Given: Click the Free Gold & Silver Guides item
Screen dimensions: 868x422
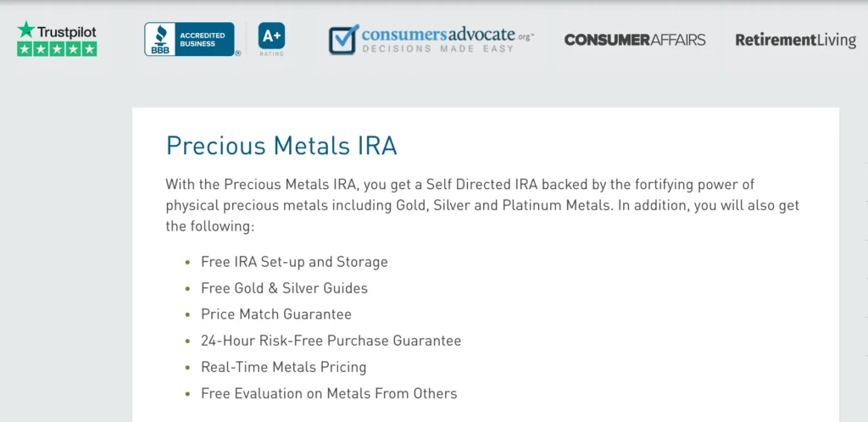Looking at the screenshot, I should [x=284, y=288].
